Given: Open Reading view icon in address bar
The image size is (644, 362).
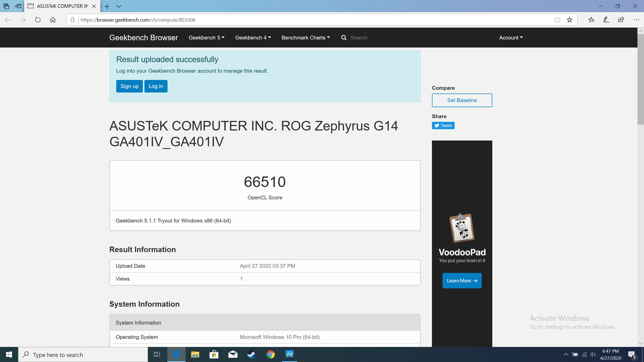Looking at the screenshot, I should (x=557, y=20).
